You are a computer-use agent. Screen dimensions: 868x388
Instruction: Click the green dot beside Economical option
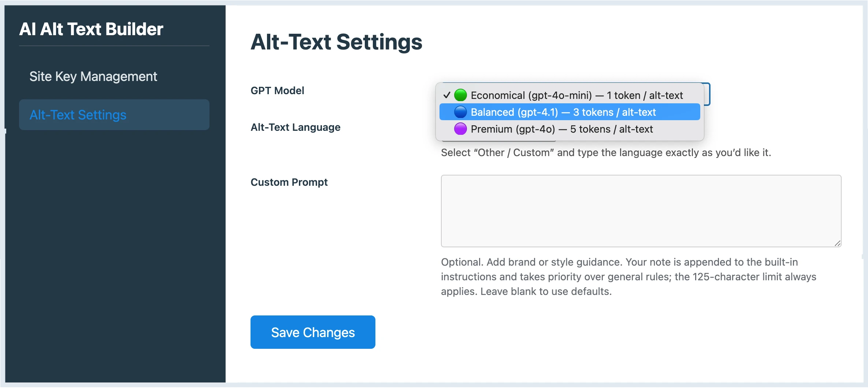(x=460, y=95)
